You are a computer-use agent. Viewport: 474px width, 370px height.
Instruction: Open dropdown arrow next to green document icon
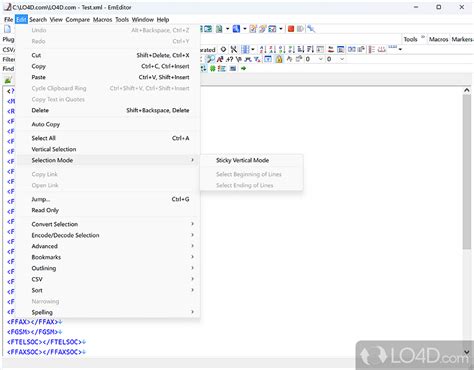227,29
